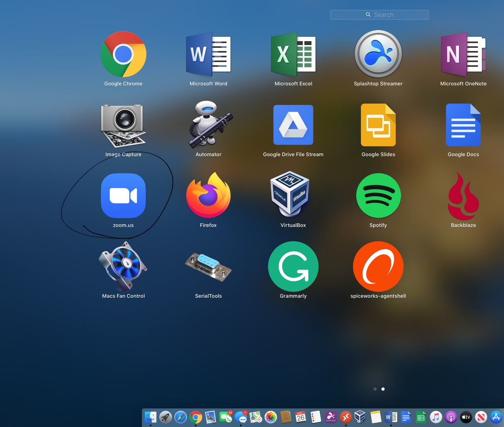Open Contacts book in the Dock
The height and width of the screenshot is (427, 504).
tap(286, 417)
